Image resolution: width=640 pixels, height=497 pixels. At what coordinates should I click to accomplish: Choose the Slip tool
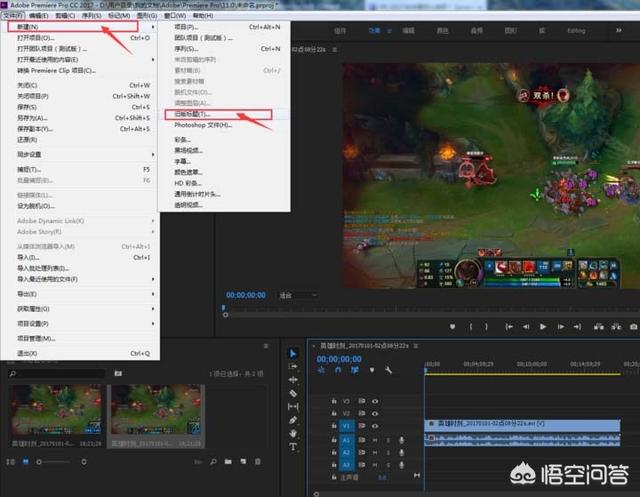293,406
